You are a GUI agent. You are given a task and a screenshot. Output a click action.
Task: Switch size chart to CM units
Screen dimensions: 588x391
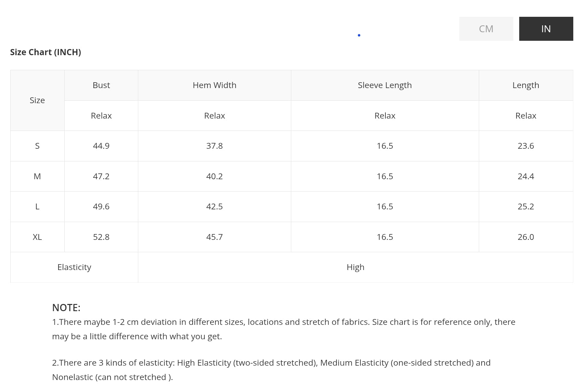tap(486, 29)
